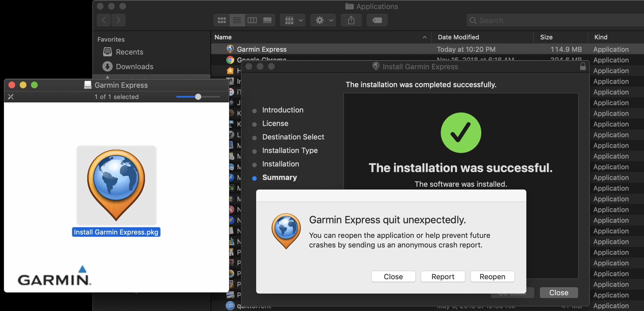Click Forward arrow in Finder toolbar
This screenshot has width=644, height=311.
tap(118, 20)
